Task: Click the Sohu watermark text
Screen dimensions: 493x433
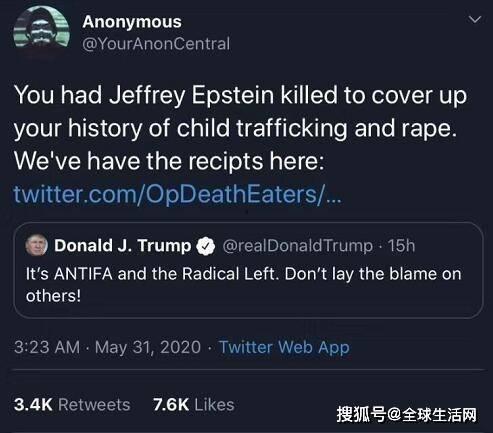Action: coord(407,415)
